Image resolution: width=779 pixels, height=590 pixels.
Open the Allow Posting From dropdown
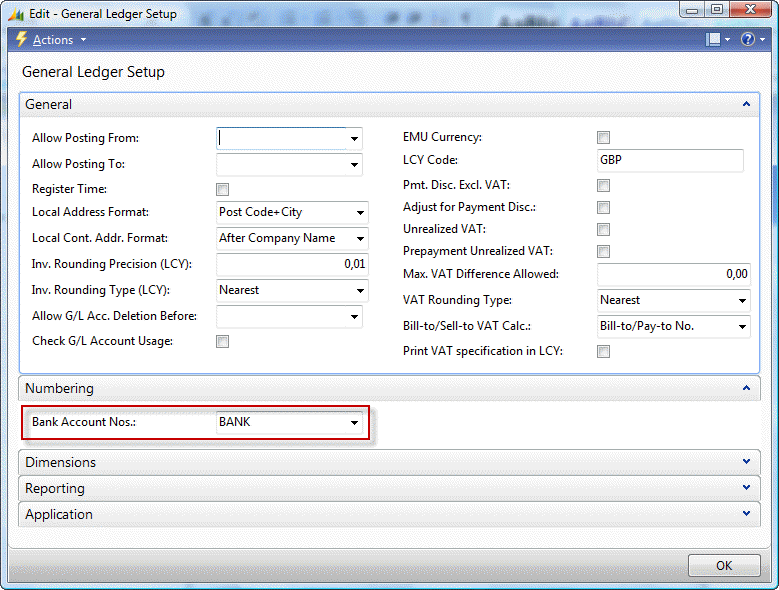[354, 139]
